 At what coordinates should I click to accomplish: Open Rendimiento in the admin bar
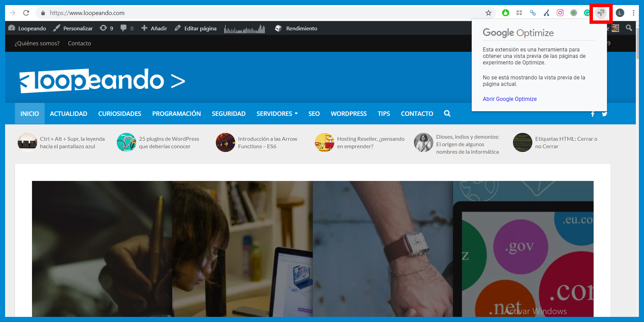coord(296,28)
